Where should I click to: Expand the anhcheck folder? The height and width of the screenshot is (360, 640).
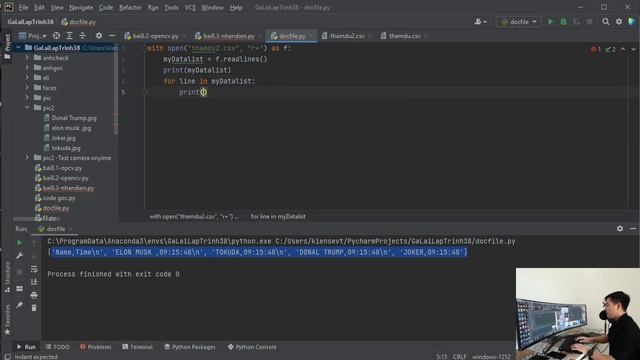point(27,58)
